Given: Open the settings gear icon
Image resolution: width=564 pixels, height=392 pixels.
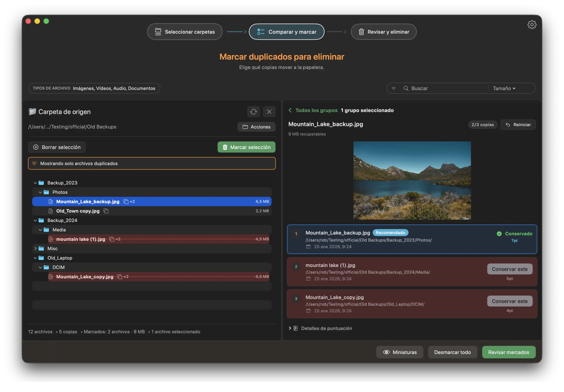Looking at the screenshot, I should (531, 24).
